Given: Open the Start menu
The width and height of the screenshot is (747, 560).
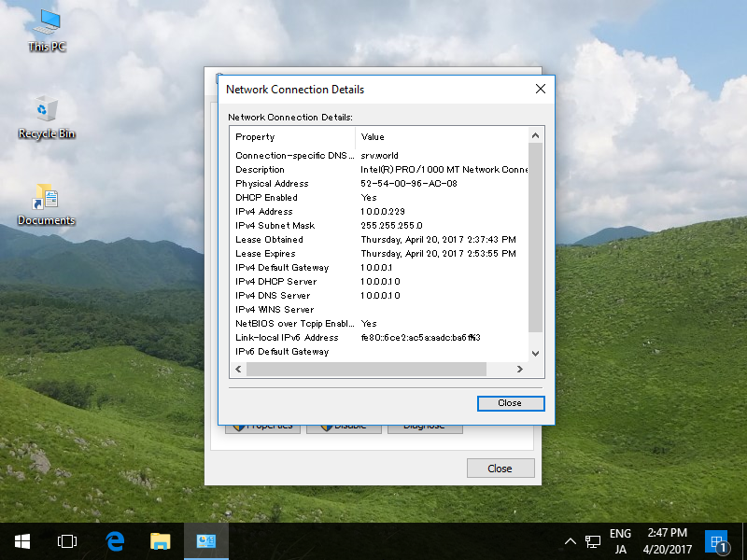Looking at the screenshot, I should pyautogui.click(x=21, y=541).
